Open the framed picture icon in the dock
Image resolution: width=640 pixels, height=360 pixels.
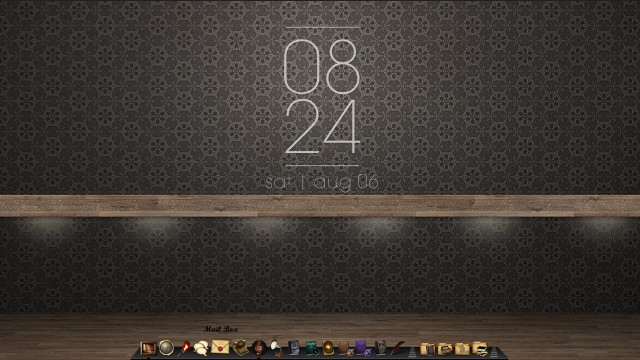coord(148,348)
